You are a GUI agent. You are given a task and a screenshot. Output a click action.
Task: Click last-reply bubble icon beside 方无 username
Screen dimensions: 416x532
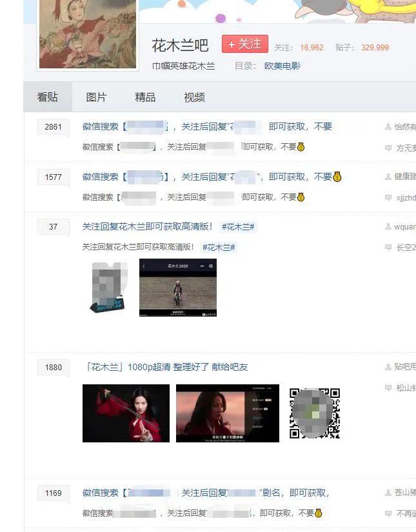[x=388, y=148]
